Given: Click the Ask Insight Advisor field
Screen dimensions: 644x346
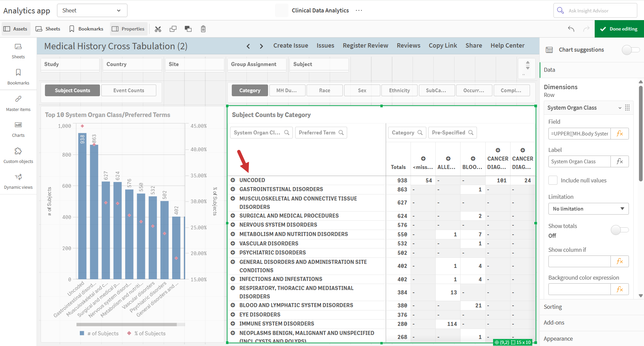Looking at the screenshot, I should (x=595, y=10).
